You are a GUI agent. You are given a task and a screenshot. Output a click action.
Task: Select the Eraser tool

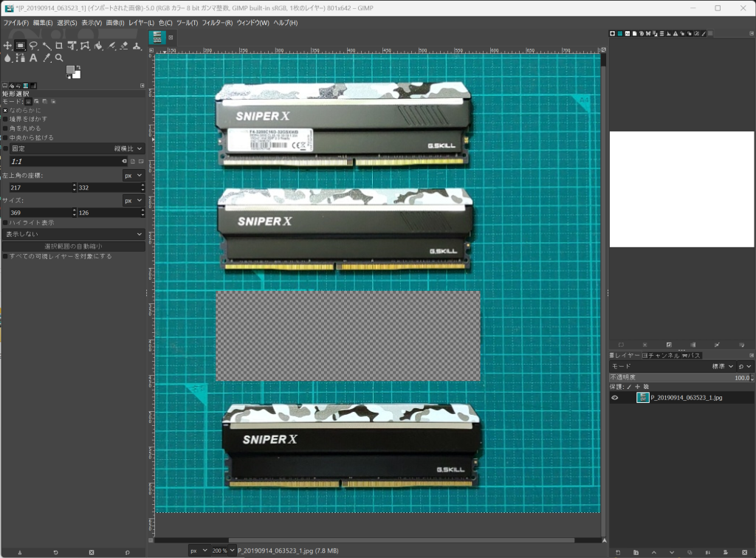tap(124, 46)
